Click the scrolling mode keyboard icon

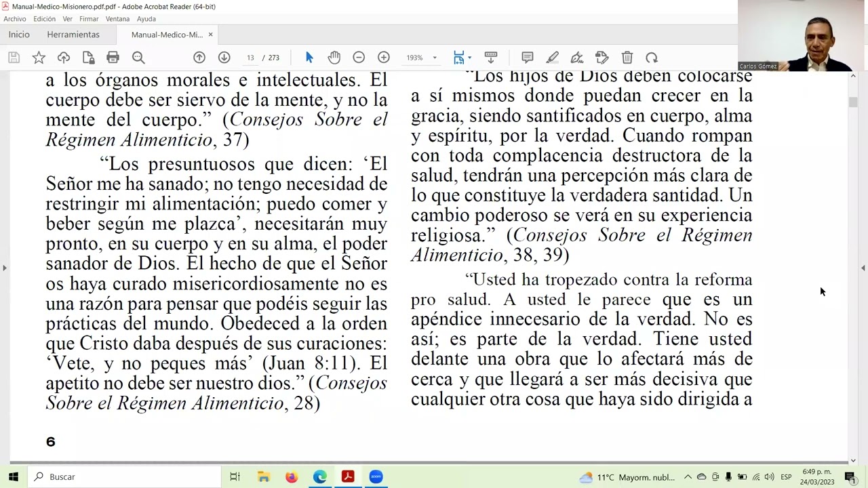(x=491, y=58)
